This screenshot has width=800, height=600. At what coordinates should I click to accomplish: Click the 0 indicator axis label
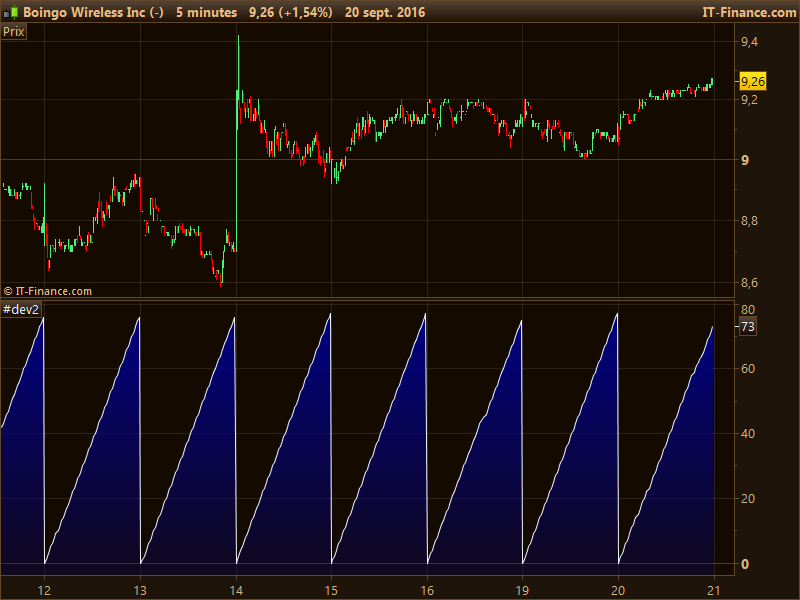coord(745,564)
